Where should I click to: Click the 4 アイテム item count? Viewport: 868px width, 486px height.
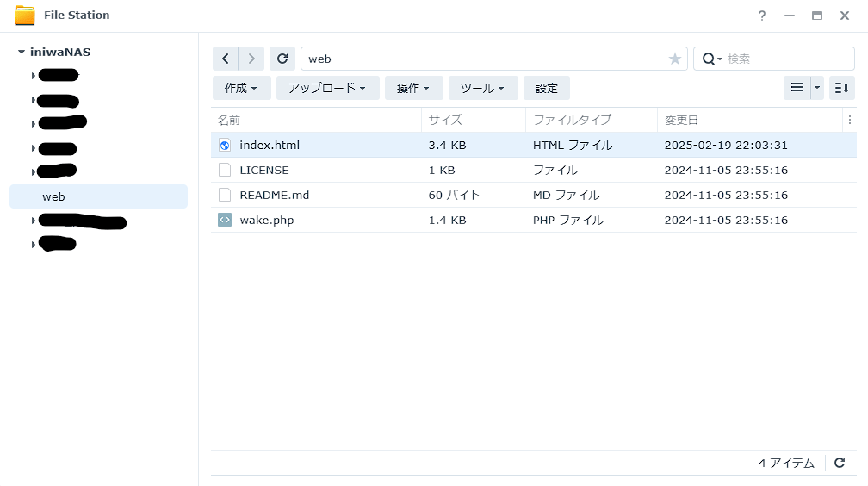787,463
